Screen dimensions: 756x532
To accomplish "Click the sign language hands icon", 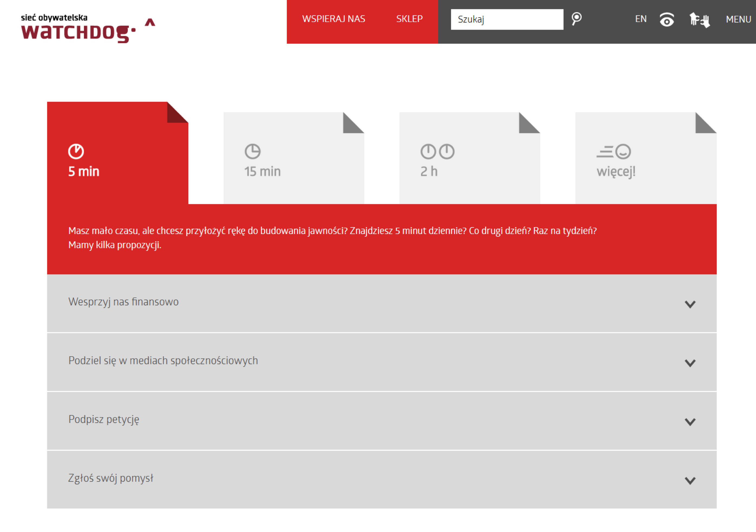I will click(699, 20).
